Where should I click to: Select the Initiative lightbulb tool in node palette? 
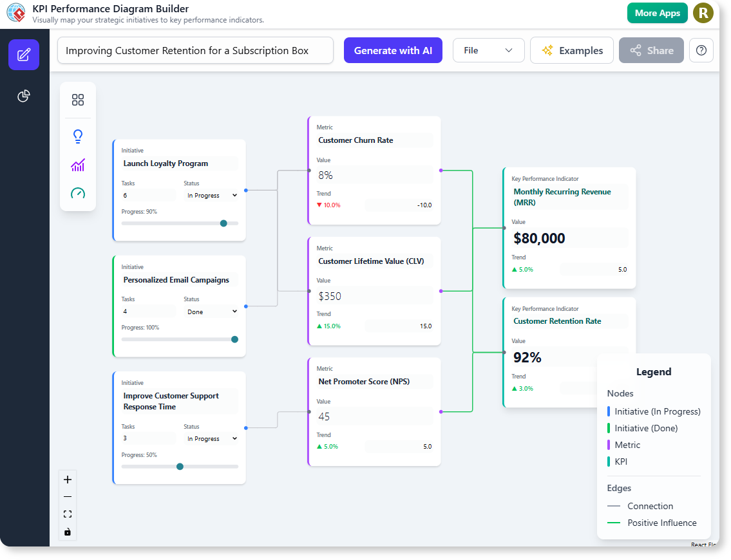(78, 136)
